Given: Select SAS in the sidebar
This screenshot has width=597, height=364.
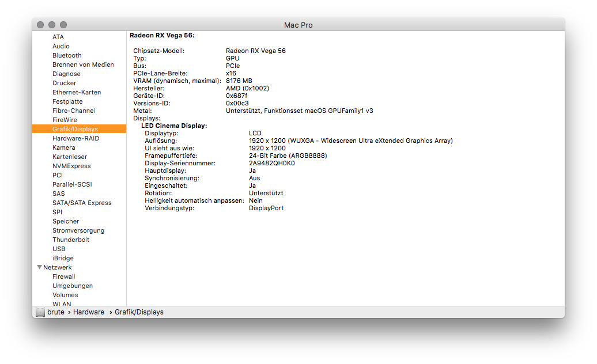Looking at the screenshot, I should click(59, 194).
